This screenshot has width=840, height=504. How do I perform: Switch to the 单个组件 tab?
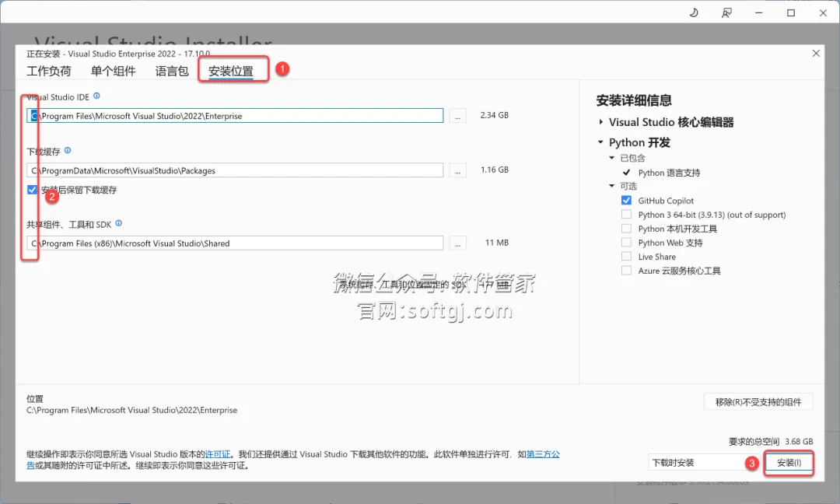[113, 72]
